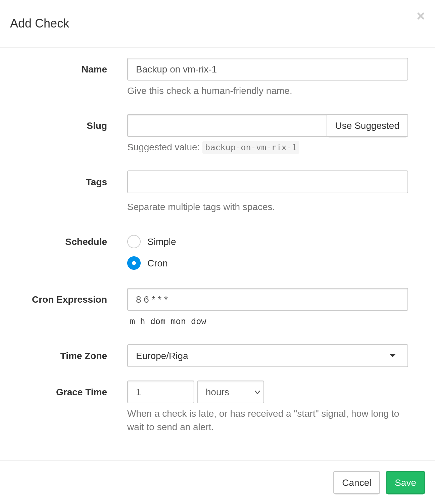The image size is (435, 504).
Task: Click the grace time value box showing 1
Action: pyautogui.click(x=160, y=392)
